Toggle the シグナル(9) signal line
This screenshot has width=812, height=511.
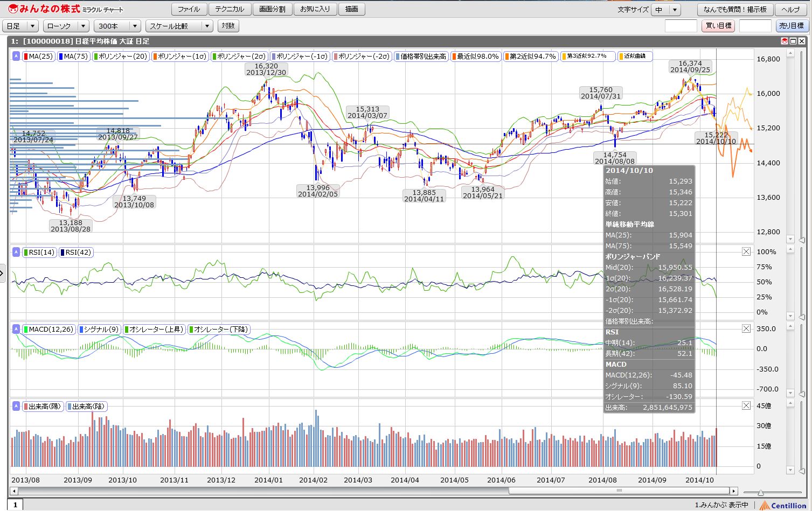tap(99, 330)
